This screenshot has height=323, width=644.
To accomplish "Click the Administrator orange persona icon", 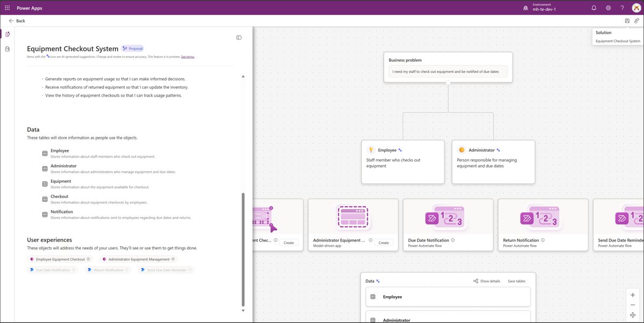I will click(462, 150).
